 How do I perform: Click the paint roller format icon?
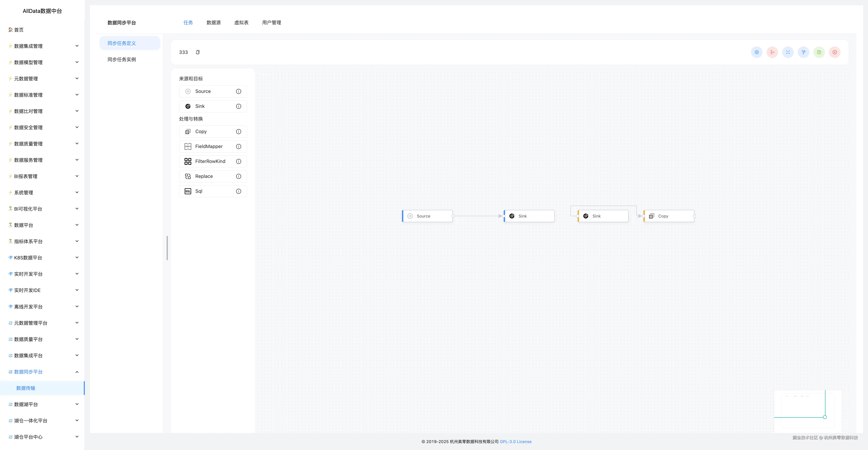click(x=803, y=52)
